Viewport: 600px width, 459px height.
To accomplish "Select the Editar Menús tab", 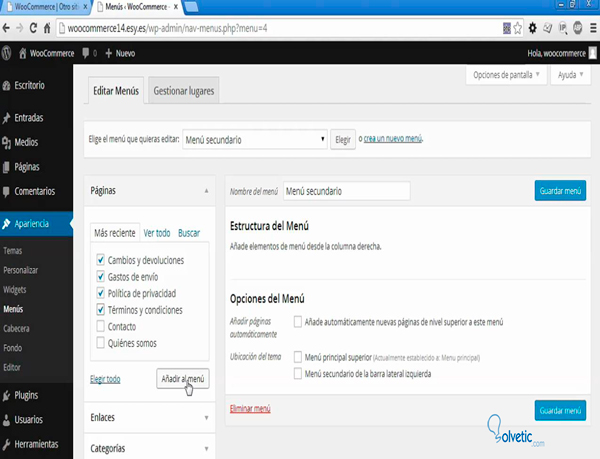I will 116,91.
